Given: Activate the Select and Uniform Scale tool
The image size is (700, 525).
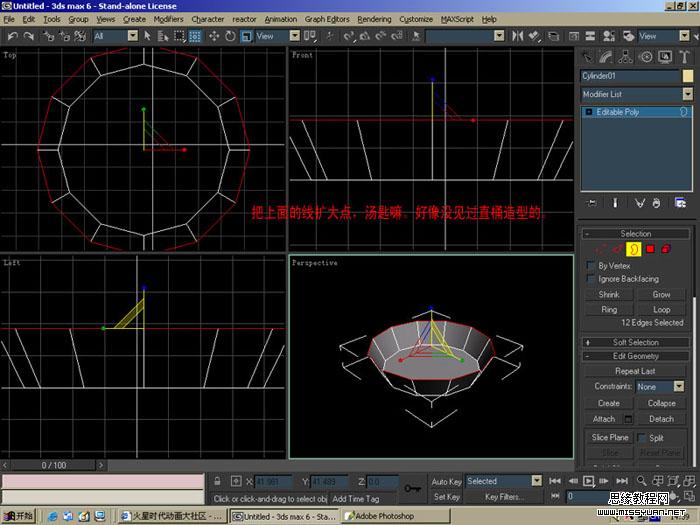Looking at the screenshot, I should [246, 36].
